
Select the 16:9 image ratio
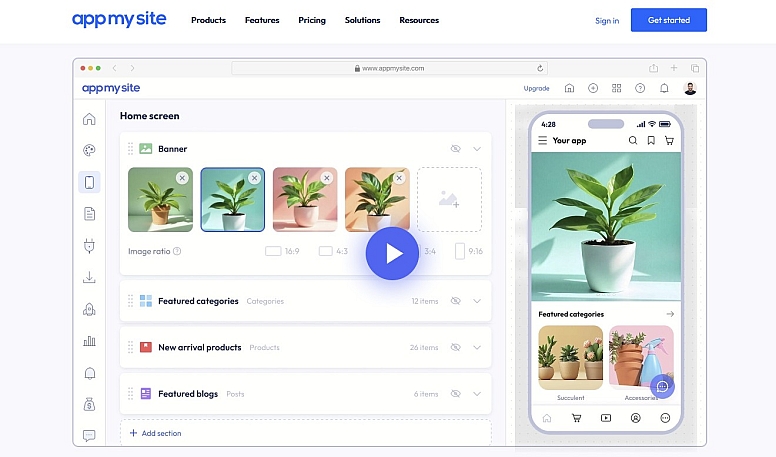pos(282,251)
